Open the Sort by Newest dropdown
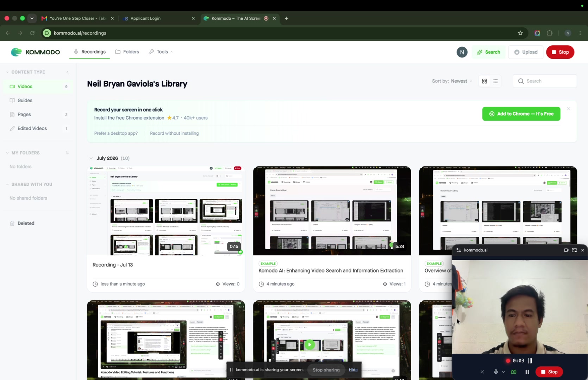The image size is (588, 380). click(x=452, y=81)
